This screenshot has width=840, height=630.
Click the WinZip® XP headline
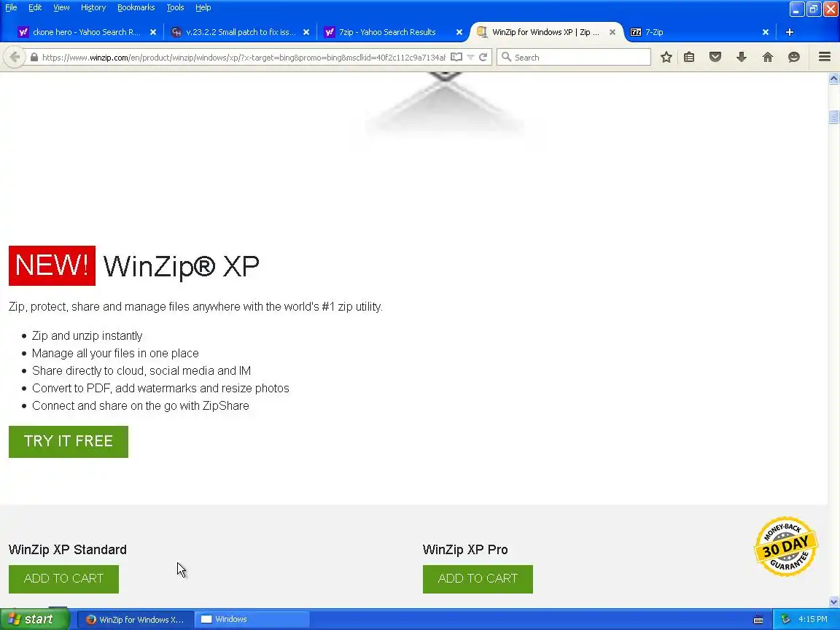[181, 266]
